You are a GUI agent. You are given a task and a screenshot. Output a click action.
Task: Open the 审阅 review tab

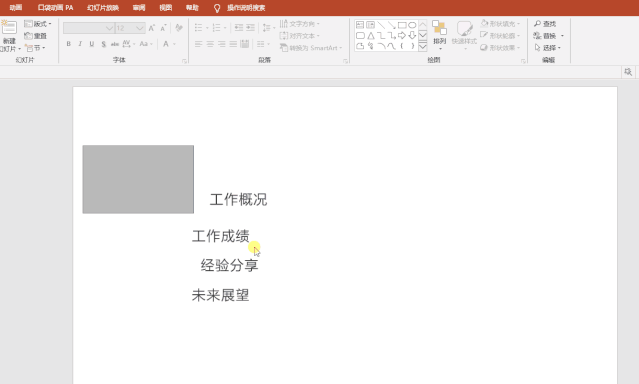pyautogui.click(x=139, y=8)
